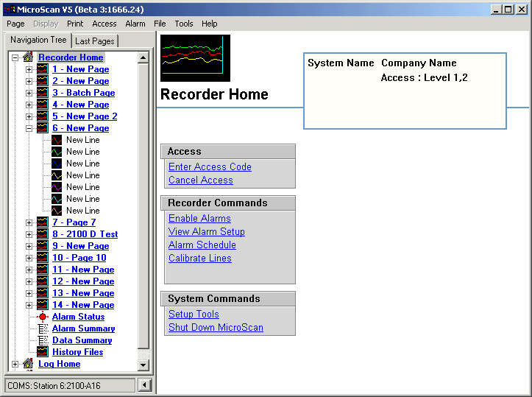Open the Alarm Schedule link
This screenshot has height=397, width=532.
202,245
